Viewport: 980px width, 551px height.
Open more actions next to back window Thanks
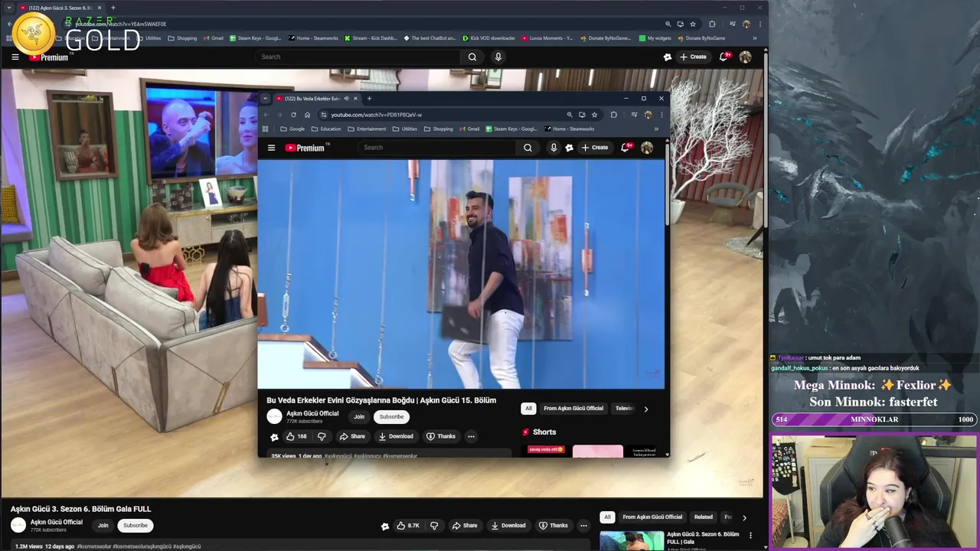583,526
